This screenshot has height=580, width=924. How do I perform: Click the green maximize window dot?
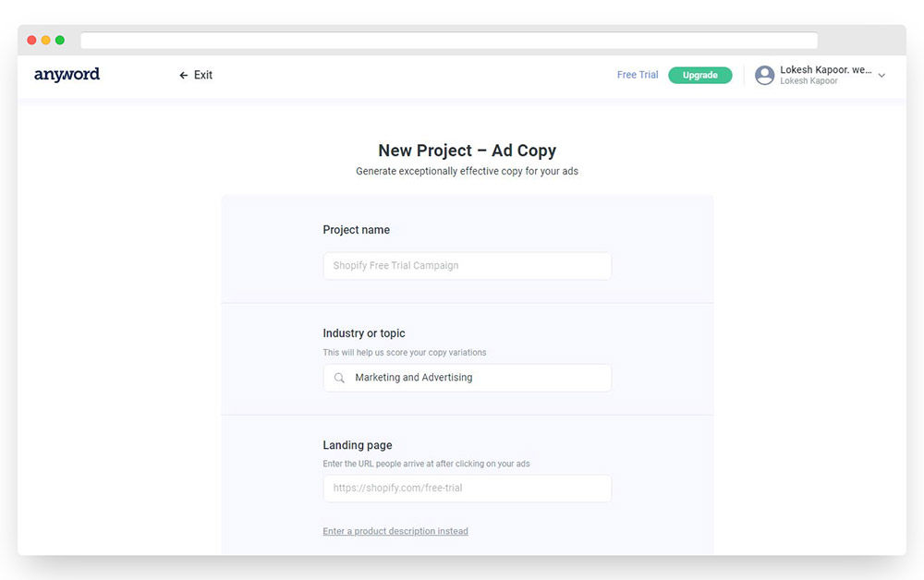point(60,40)
